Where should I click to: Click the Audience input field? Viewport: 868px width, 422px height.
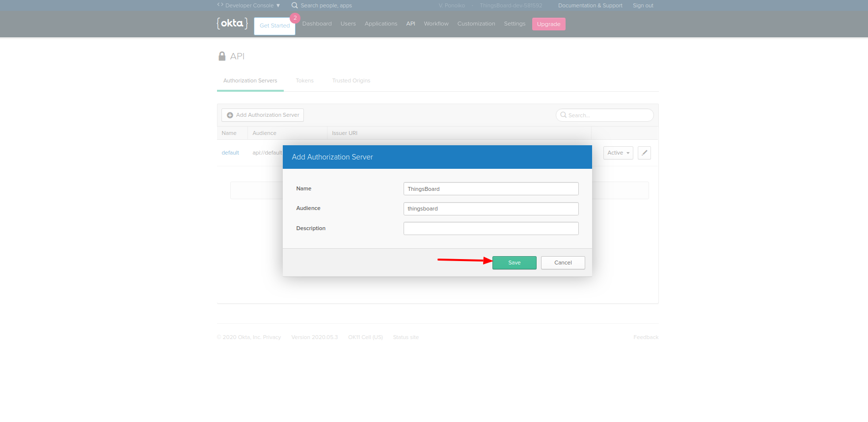pyautogui.click(x=490, y=209)
